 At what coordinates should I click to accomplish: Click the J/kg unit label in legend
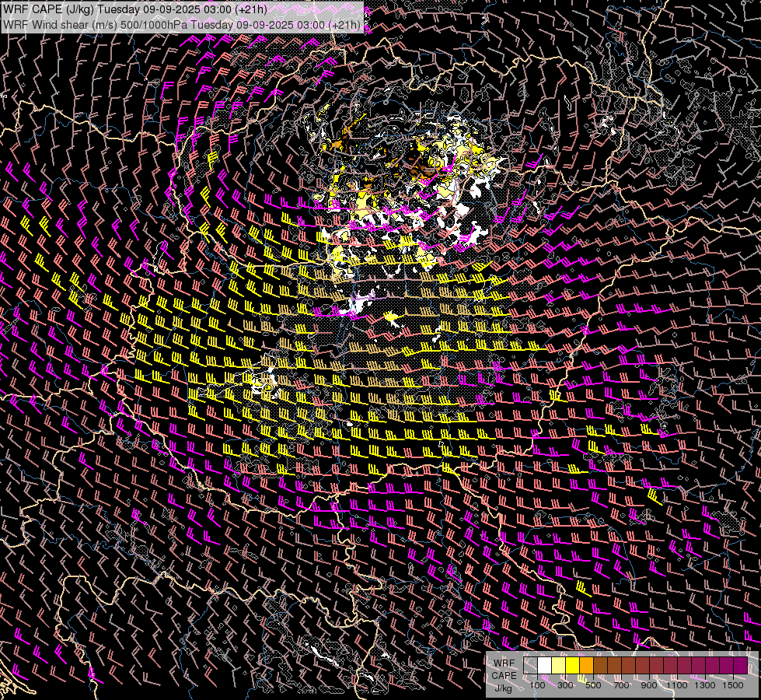(x=503, y=688)
